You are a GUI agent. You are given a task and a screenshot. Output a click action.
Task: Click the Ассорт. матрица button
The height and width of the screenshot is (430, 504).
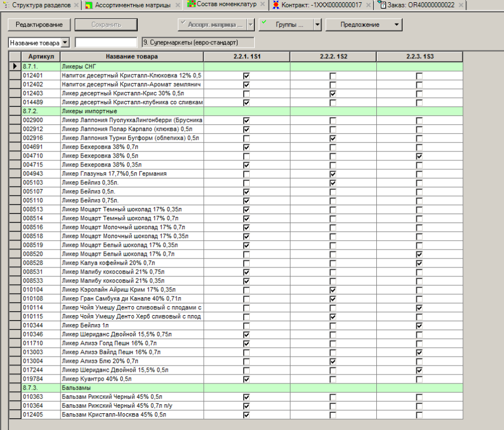(212, 25)
